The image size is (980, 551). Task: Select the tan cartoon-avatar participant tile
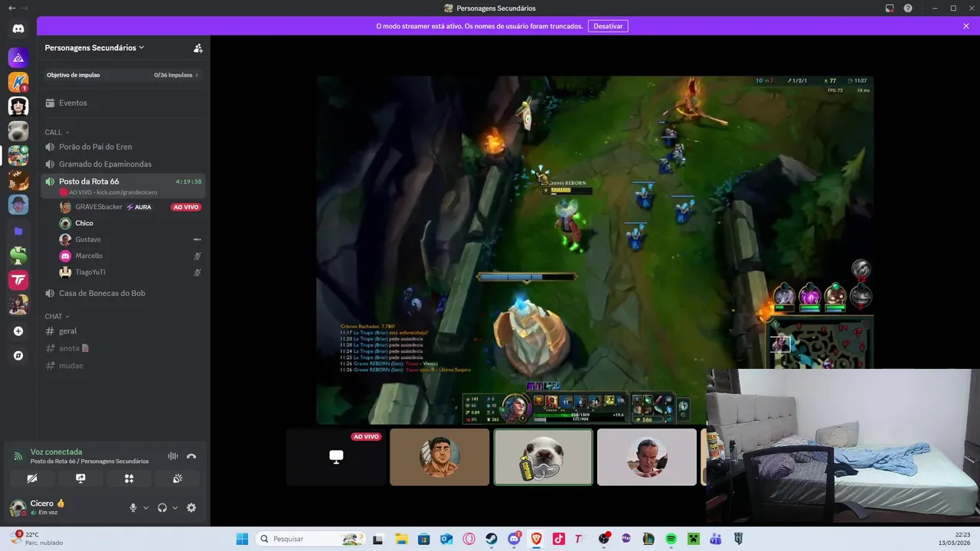pos(439,457)
